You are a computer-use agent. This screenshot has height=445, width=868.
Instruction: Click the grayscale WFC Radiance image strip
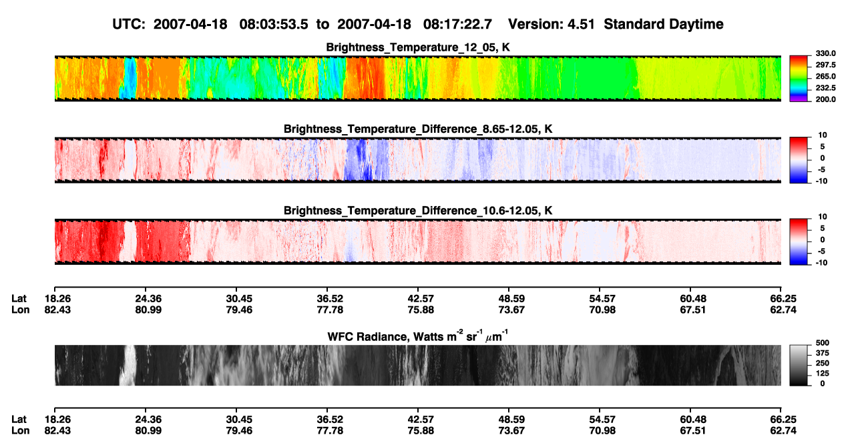(417, 365)
